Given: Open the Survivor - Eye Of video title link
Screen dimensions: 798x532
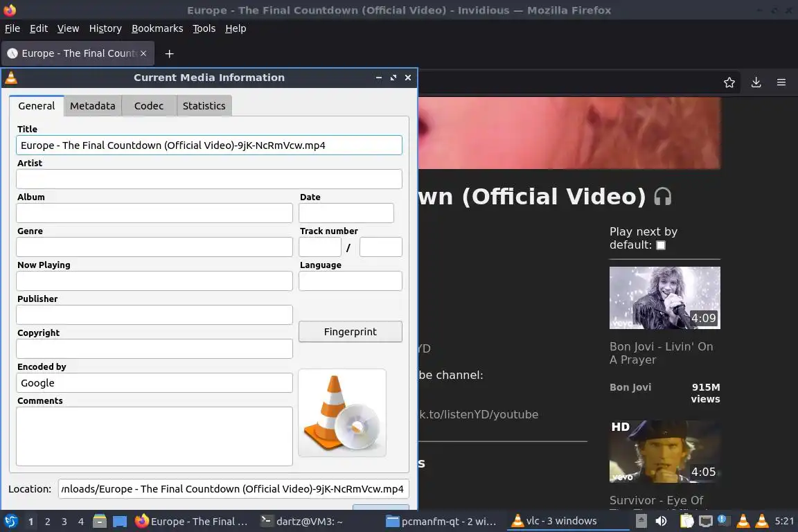Looking at the screenshot, I should coord(657,500).
